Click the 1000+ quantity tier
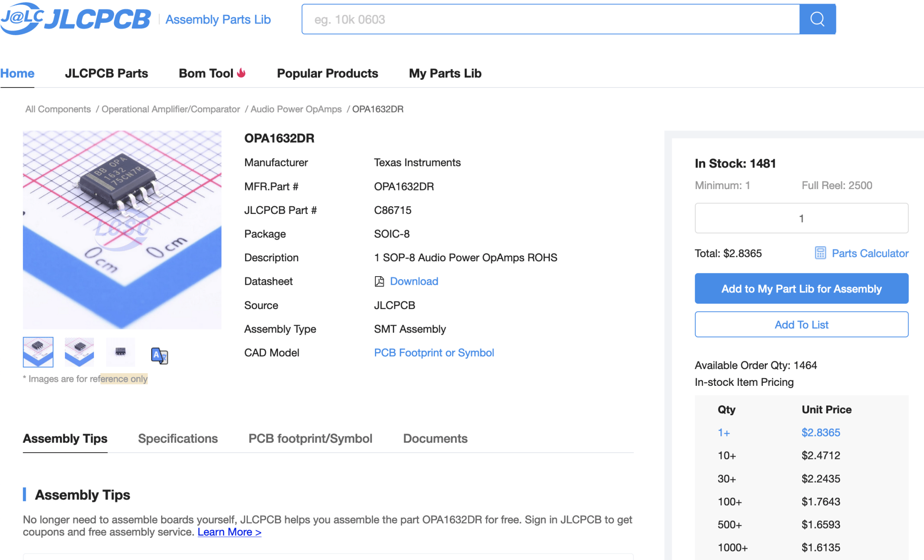 pyautogui.click(x=733, y=548)
